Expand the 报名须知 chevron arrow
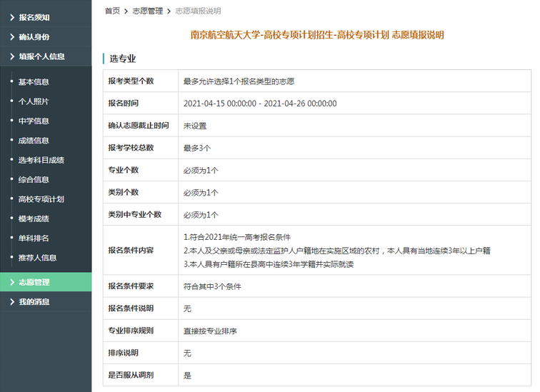540x392 pixels. point(12,17)
